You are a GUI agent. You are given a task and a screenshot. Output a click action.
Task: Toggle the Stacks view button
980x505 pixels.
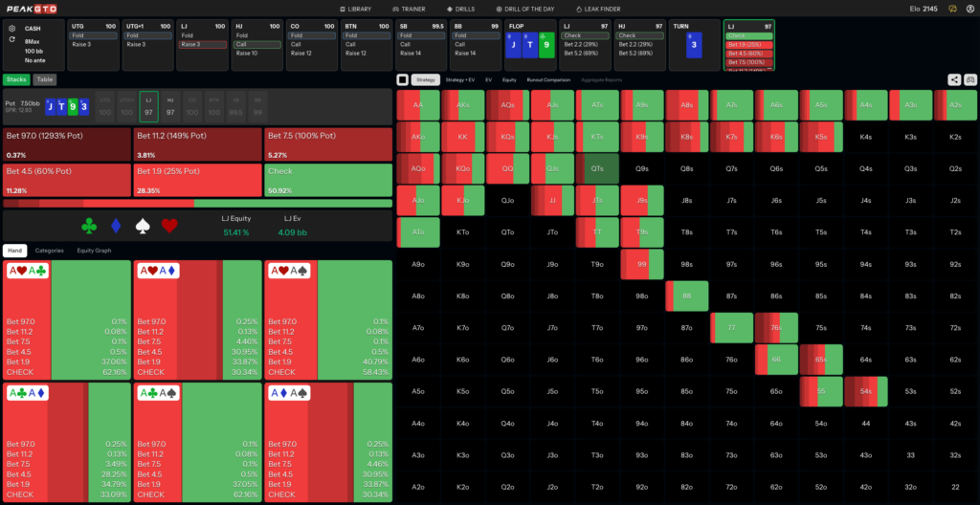click(16, 79)
